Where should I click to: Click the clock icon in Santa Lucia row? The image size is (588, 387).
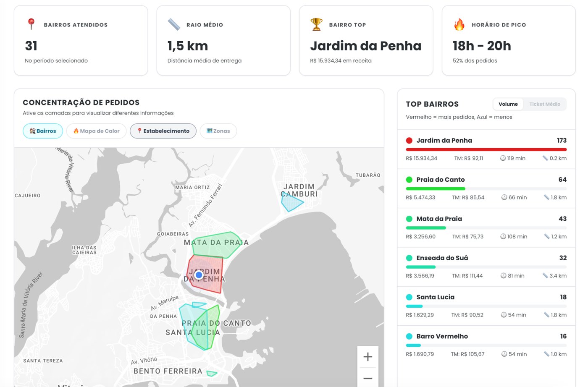pos(504,315)
